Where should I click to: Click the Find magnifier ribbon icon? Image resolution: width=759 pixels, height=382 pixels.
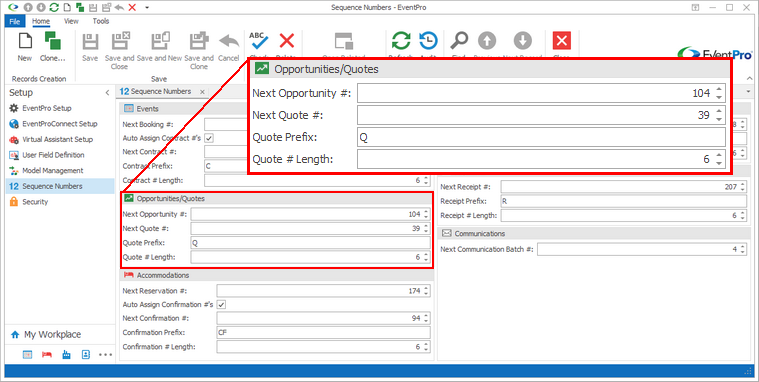[x=459, y=41]
